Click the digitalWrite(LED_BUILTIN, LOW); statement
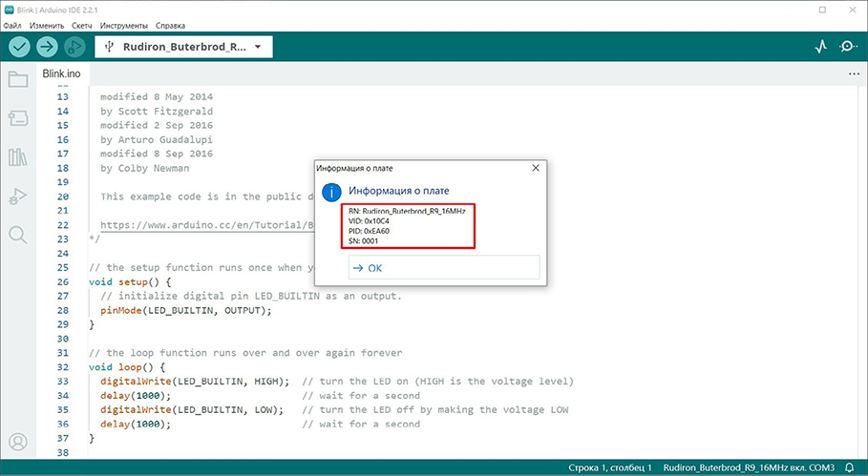The height and width of the screenshot is (476, 868). (192, 409)
